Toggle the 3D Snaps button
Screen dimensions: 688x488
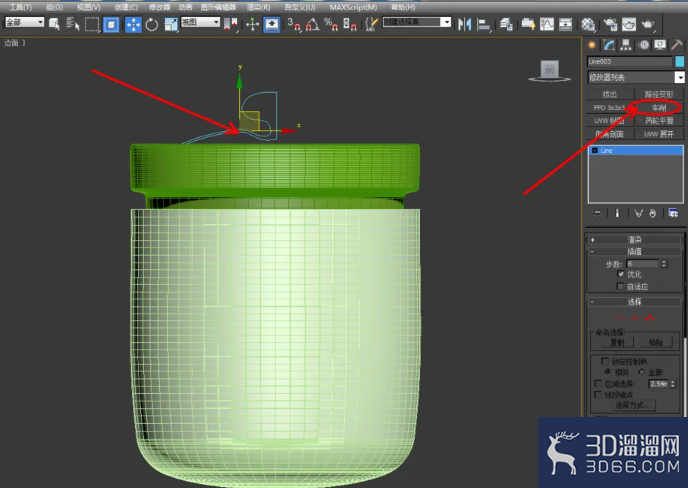point(294,24)
